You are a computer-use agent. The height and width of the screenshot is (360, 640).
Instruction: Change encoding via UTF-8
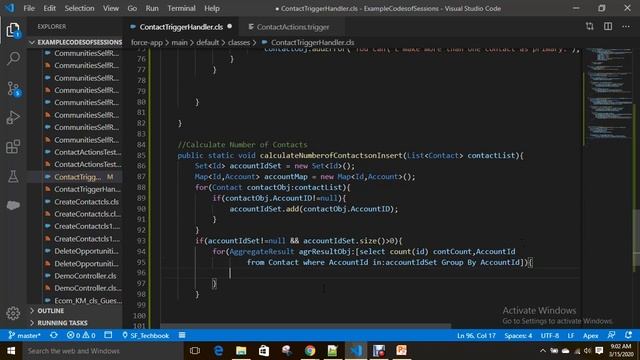(x=550, y=336)
